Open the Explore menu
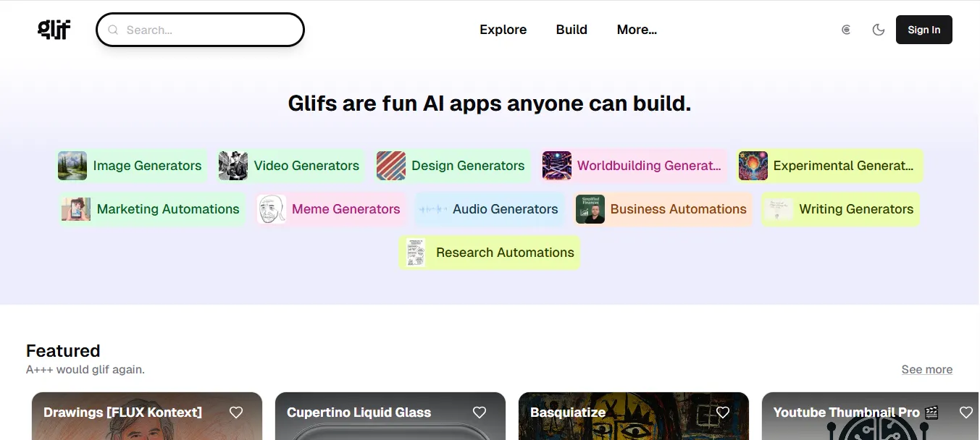The height and width of the screenshot is (440, 980). click(503, 30)
